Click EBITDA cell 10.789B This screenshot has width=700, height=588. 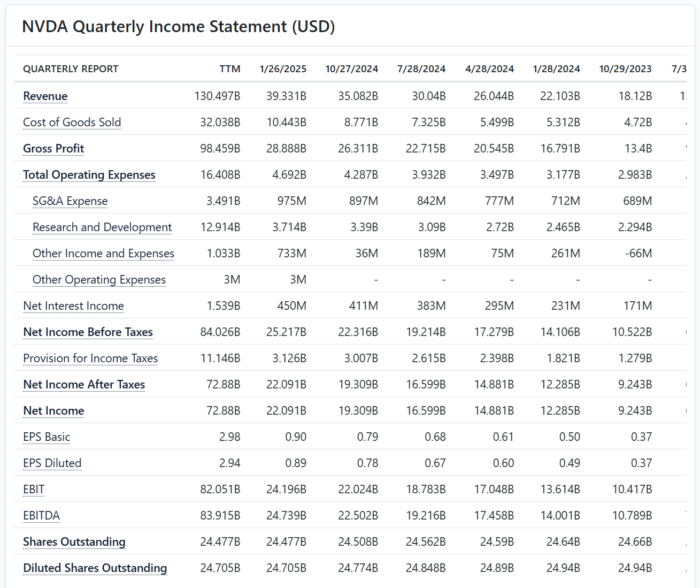(632, 516)
